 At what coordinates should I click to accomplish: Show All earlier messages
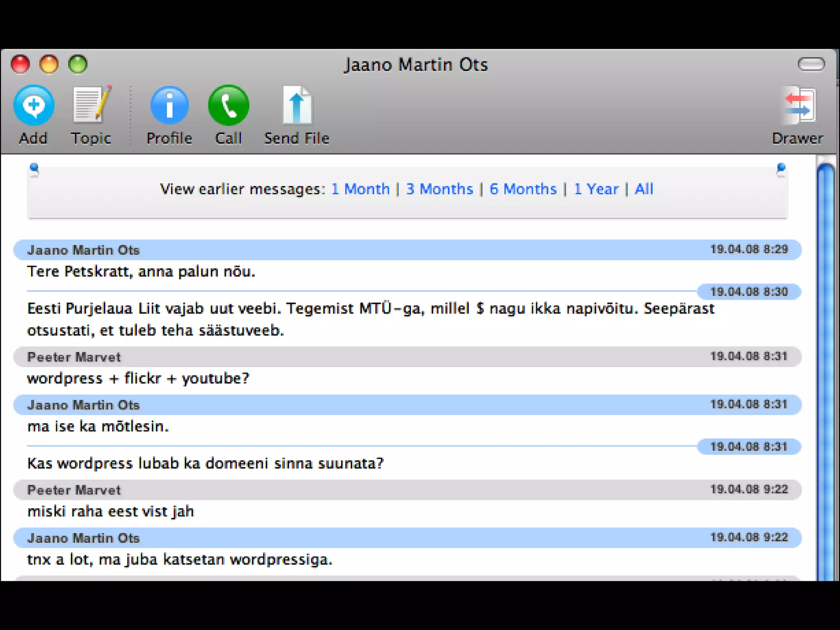644,189
